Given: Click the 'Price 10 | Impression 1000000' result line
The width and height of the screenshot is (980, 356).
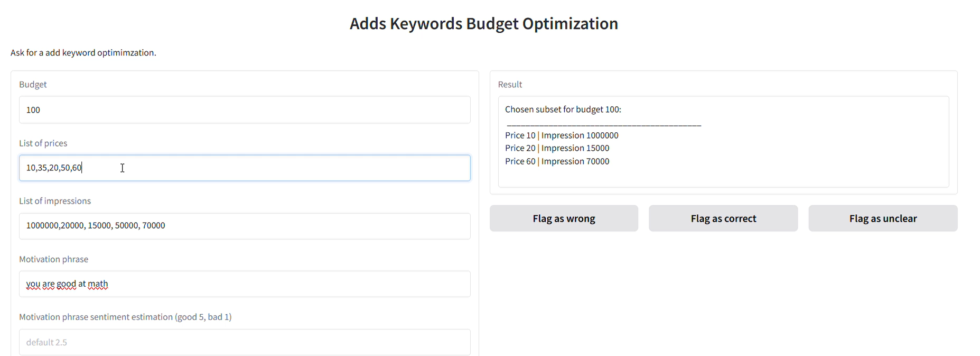Looking at the screenshot, I should [x=561, y=135].
